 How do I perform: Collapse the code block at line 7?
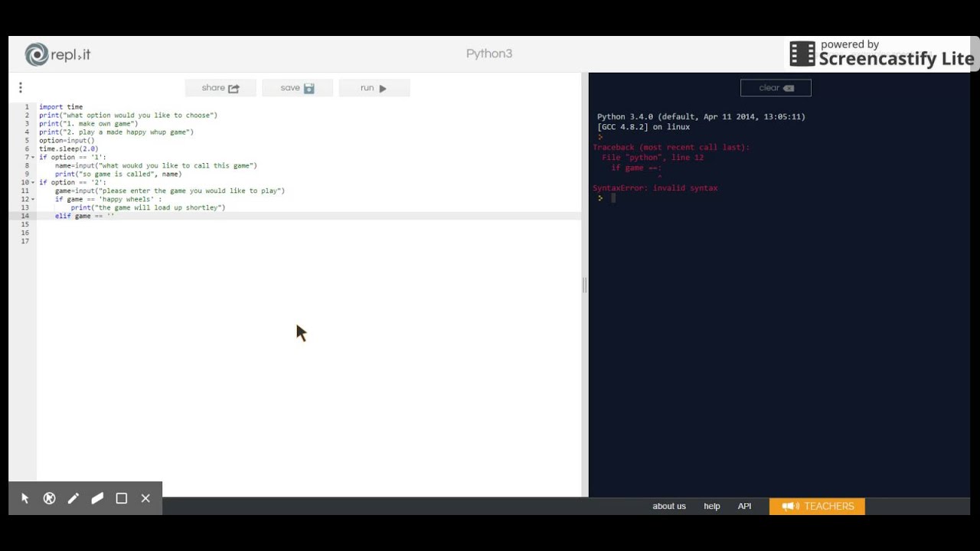(33, 158)
